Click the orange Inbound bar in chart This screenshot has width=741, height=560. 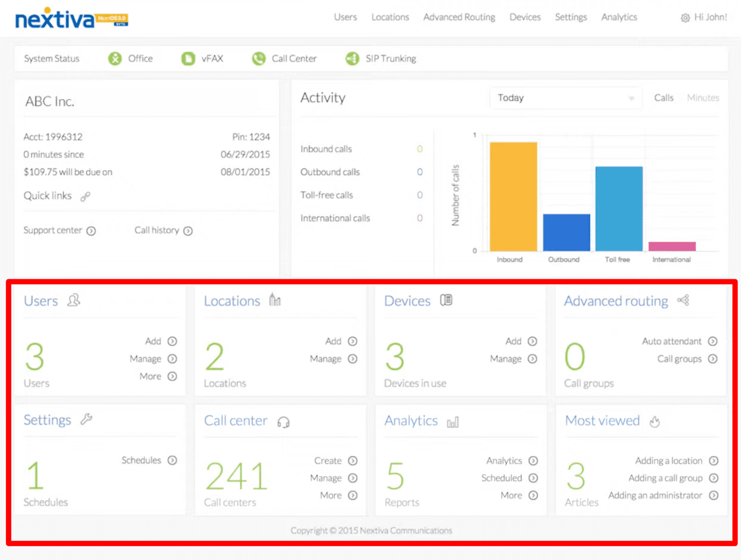513,196
